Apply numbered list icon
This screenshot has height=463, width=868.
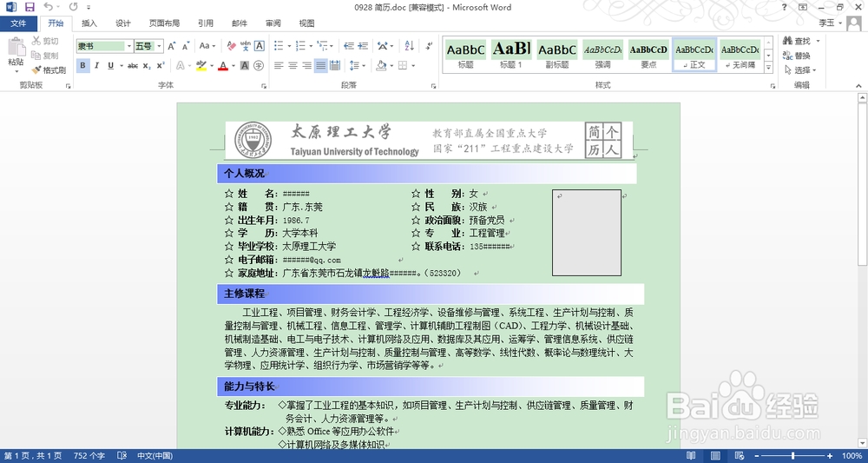pos(300,46)
